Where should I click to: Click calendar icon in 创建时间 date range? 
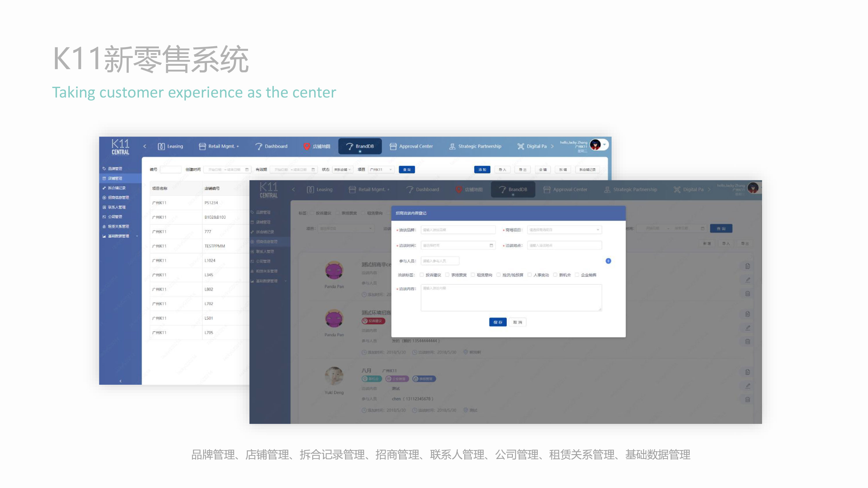click(247, 170)
